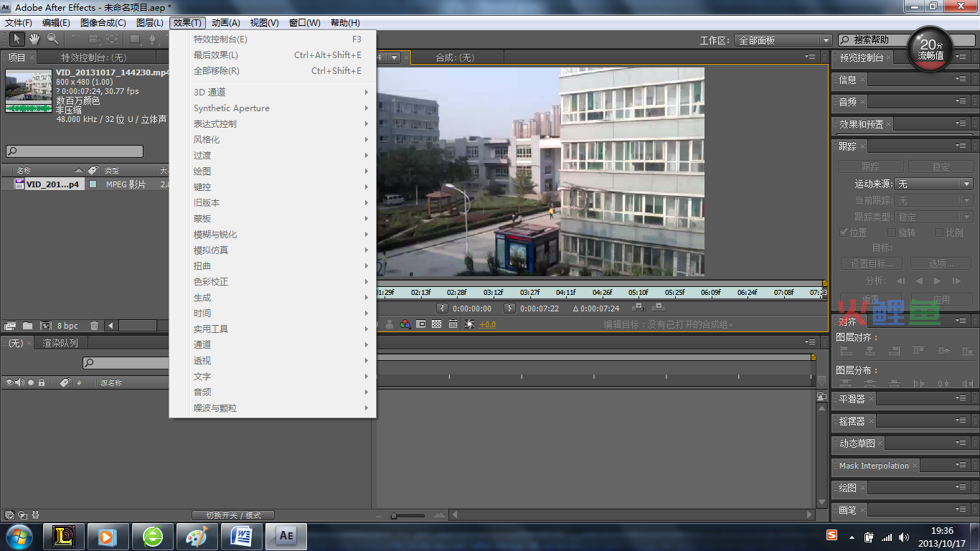Open the 运动来源 motion source dropdown
Image resolution: width=980 pixels, height=551 pixels.
[933, 184]
